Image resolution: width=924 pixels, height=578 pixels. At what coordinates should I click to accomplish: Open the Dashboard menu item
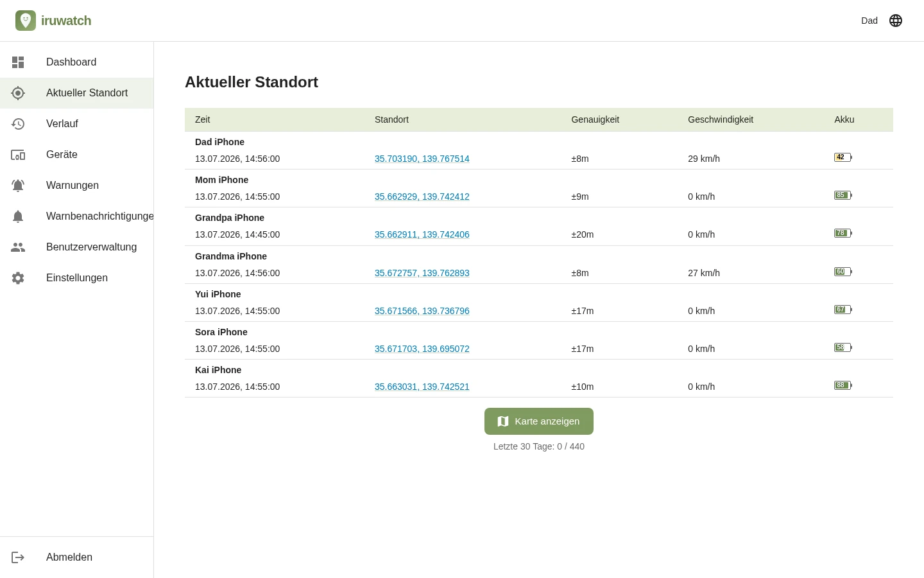click(77, 62)
